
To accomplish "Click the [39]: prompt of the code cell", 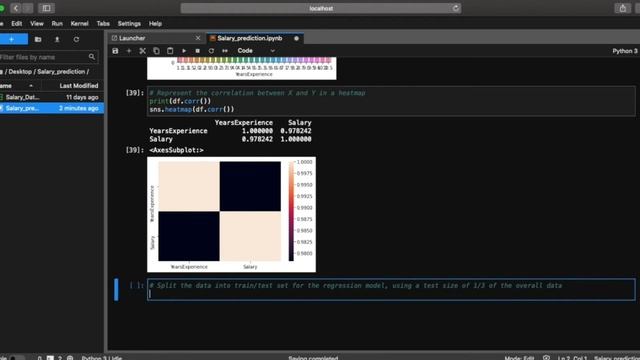I will coord(135,93).
